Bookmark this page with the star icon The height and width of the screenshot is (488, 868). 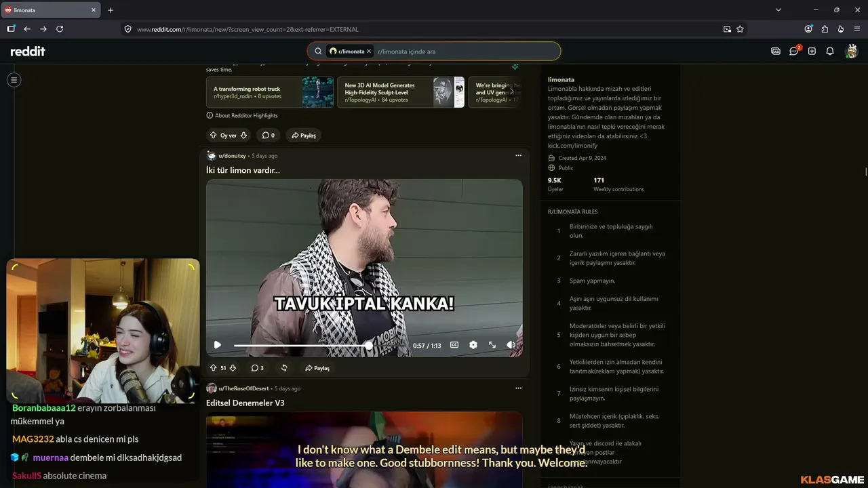[x=740, y=29]
